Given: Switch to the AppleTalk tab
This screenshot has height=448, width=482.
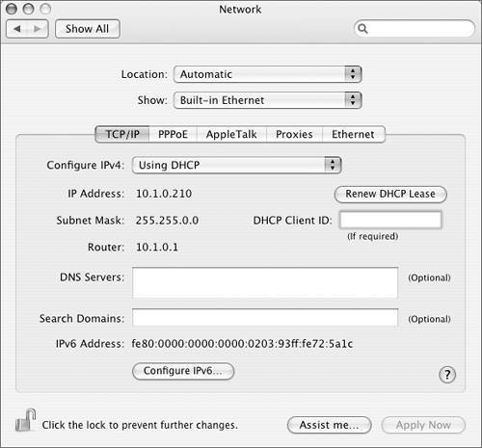Looking at the screenshot, I should pos(231,134).
